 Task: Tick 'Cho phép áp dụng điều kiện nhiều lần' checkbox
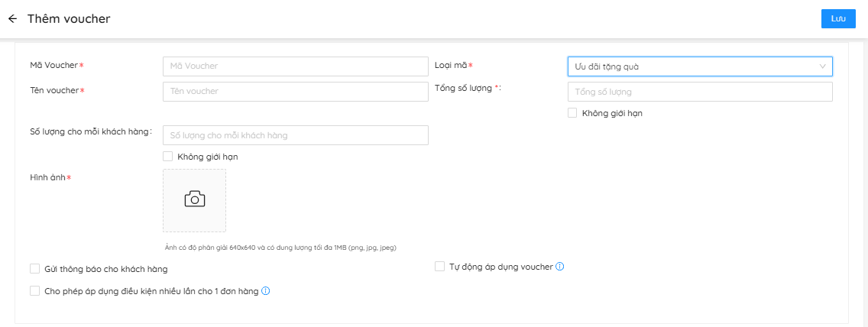pyautogui.click(x=34, y=291)
